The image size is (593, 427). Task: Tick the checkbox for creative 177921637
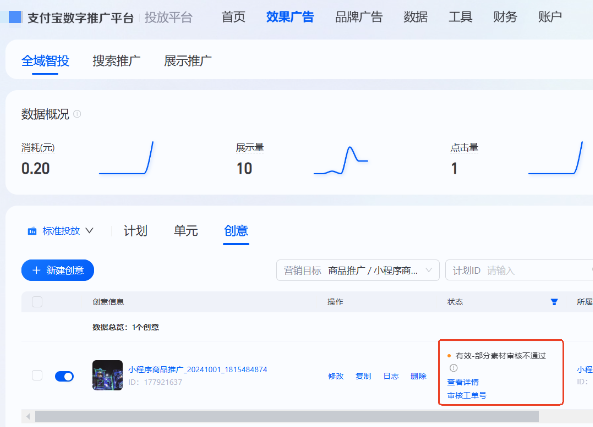(x=37, y=376)
